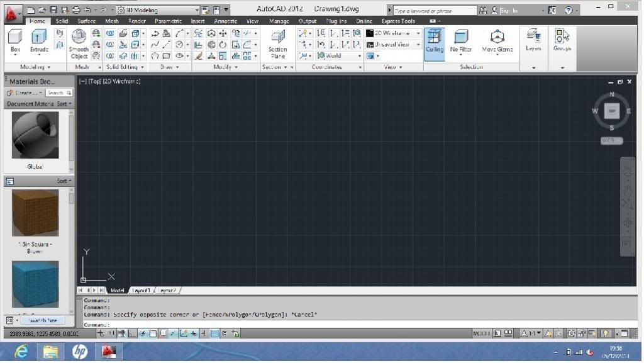Image resolution: width=644 pixels, height=363 pixels.
Task: Click Open file in Quick Access toolbar
Action: (x=42, y=10)
